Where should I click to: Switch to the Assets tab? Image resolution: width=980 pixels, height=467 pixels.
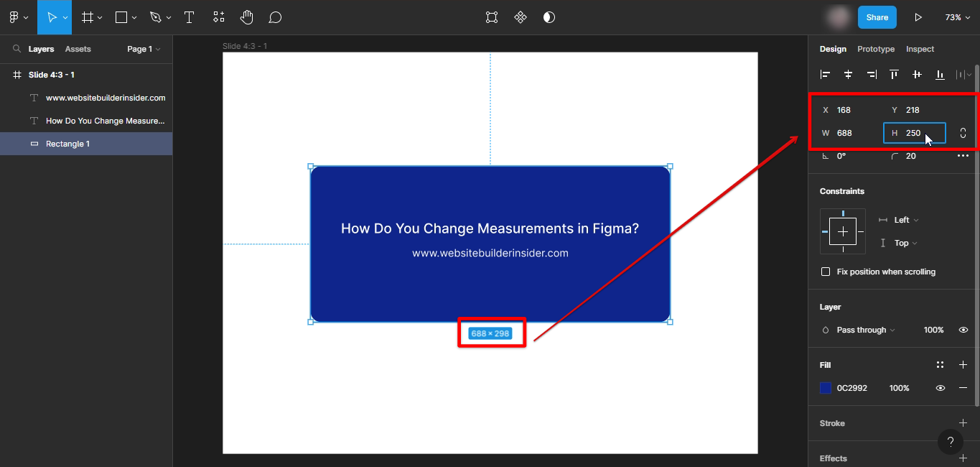click(x=78, y=49)
